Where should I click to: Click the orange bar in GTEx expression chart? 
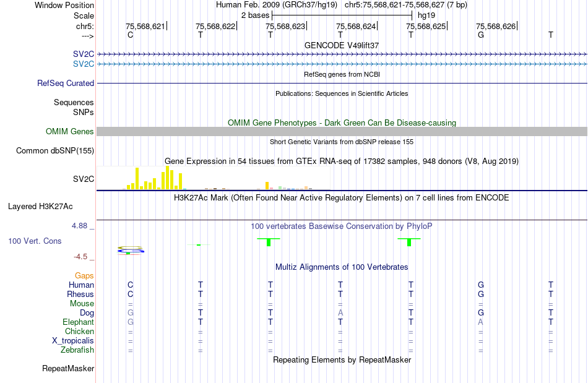coord(267,186)
